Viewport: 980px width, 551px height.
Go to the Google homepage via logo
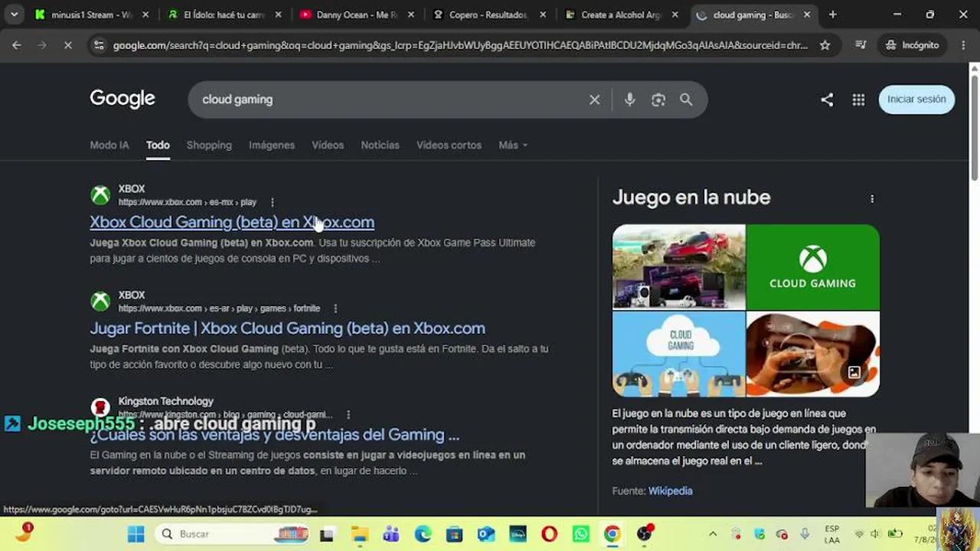(x=122, y=99)
